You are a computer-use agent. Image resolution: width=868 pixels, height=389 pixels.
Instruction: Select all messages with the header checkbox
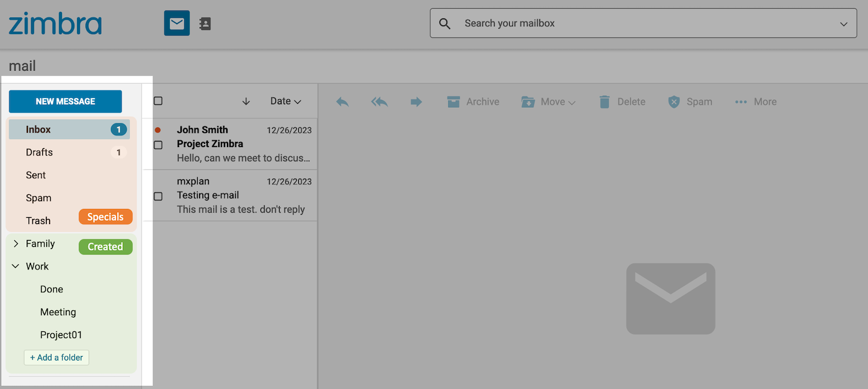[x=158, y=101]
